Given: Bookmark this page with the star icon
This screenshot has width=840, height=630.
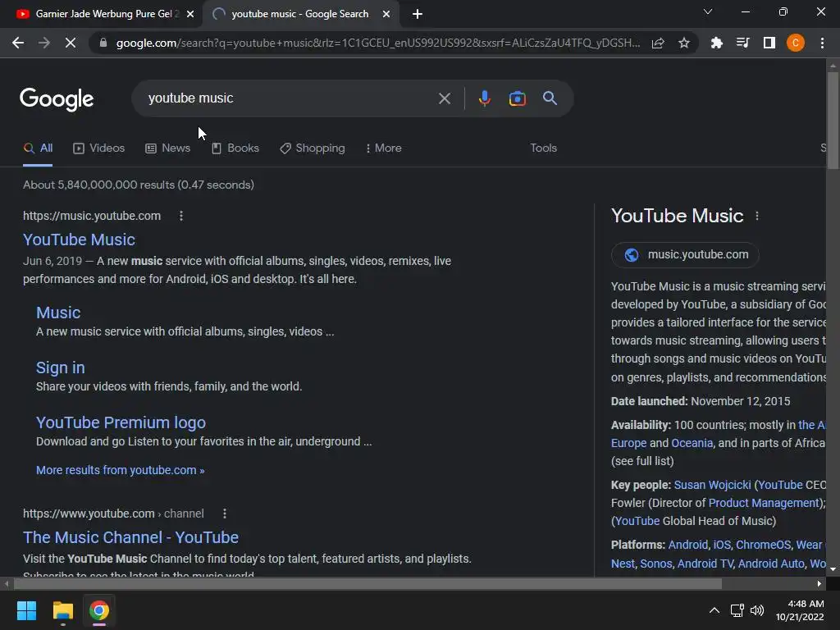Looking at the screenshot, I should point(683,43).
